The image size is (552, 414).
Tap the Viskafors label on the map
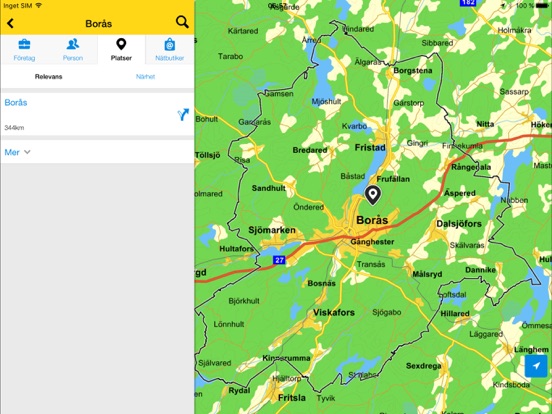click(x=334, y=312)
